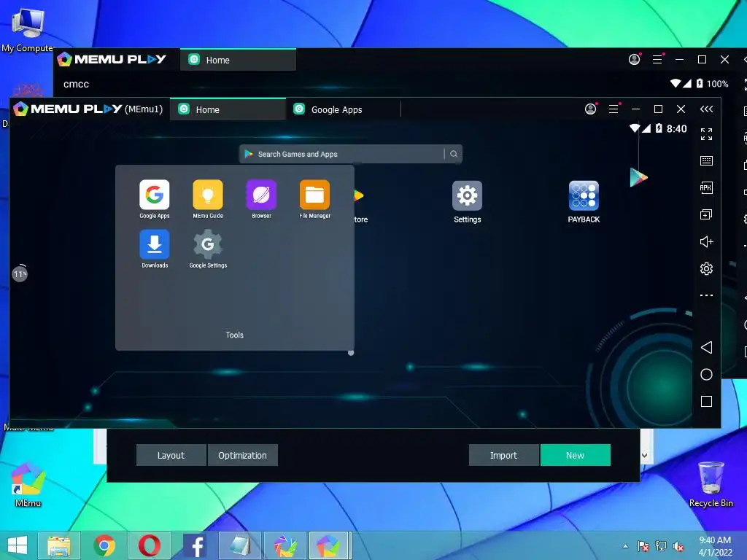Open the Windows Start button
The width and height of the screenshot is (747, 560).
coord(18,545)
